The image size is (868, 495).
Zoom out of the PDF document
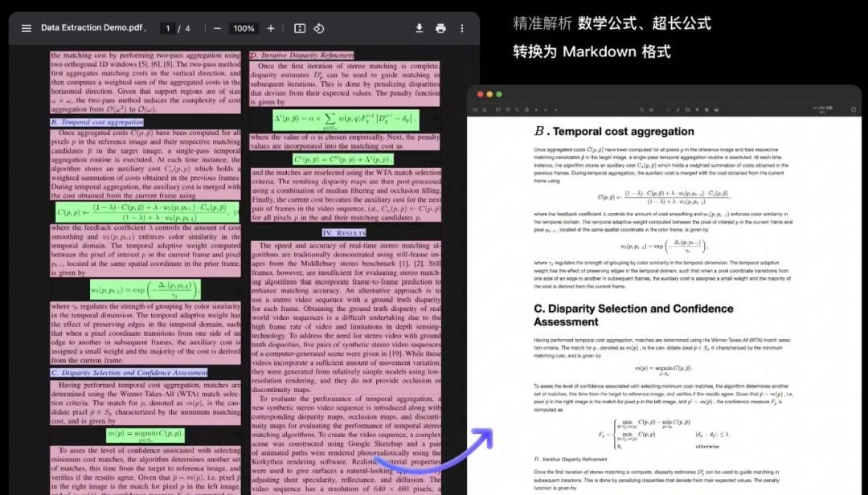tap(217, 28)
